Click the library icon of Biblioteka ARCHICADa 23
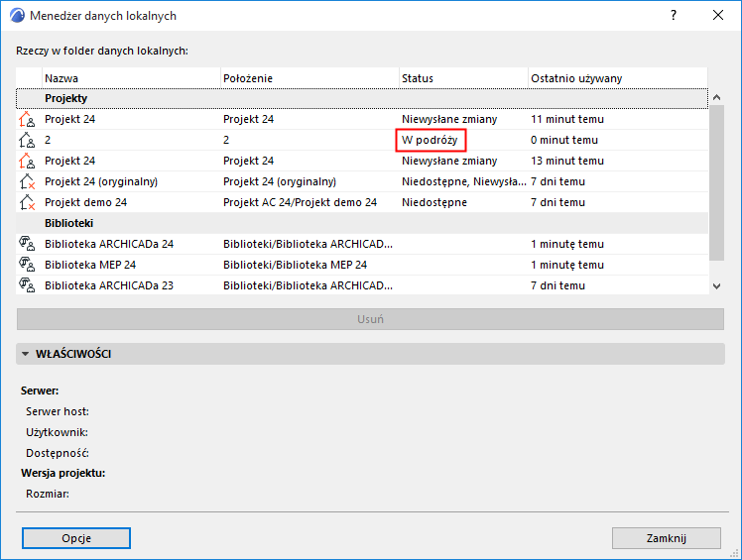 [27, 285]
